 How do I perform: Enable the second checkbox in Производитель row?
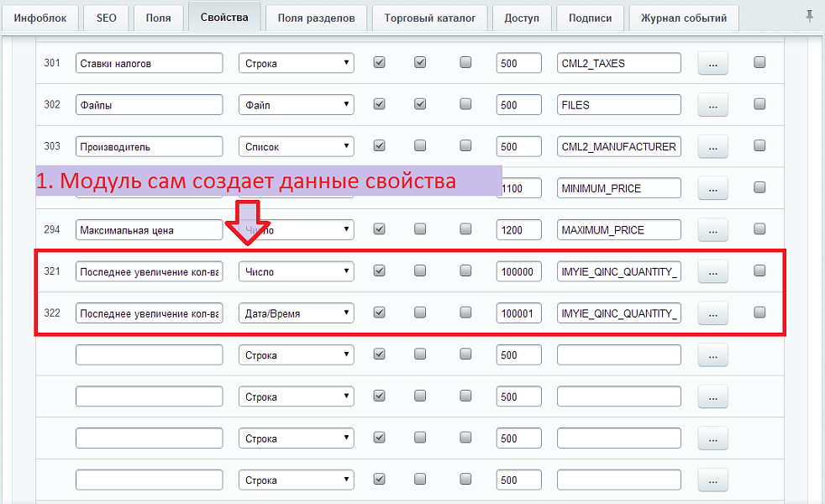420,145
